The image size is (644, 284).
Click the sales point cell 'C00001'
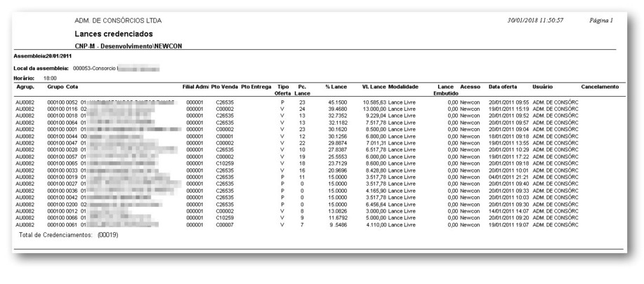(225, 136)
